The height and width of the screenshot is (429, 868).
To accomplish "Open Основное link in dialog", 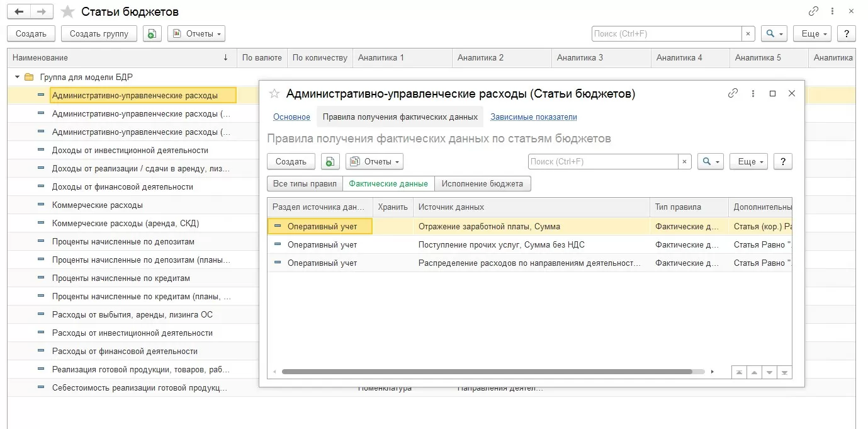I will (x=291, y=117).
